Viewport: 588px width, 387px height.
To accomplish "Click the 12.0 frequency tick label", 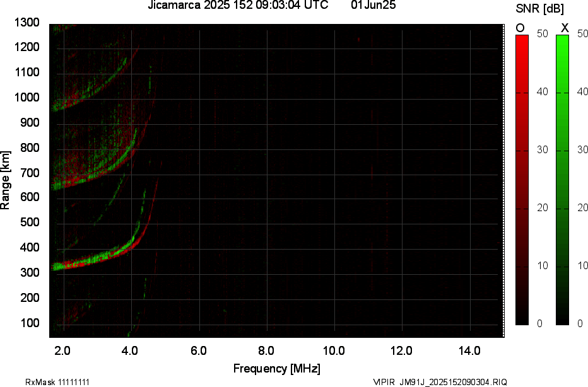I will (x=402, y=351).
